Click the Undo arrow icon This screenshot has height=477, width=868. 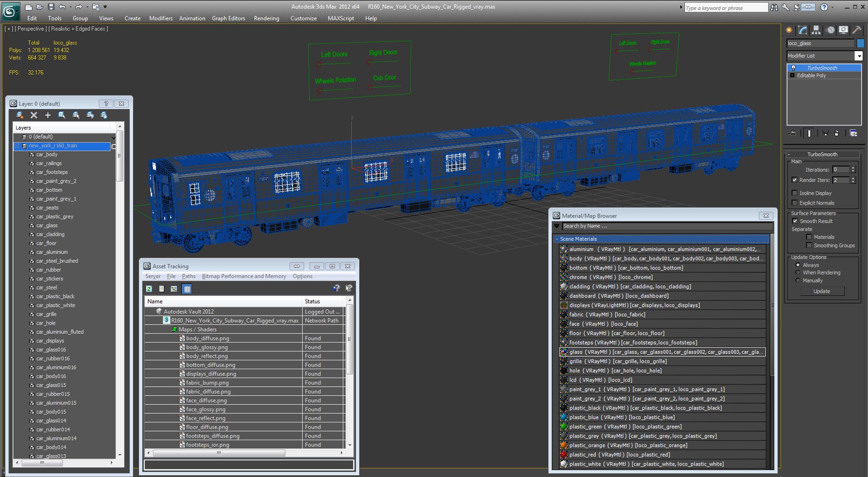click(62, 7)
